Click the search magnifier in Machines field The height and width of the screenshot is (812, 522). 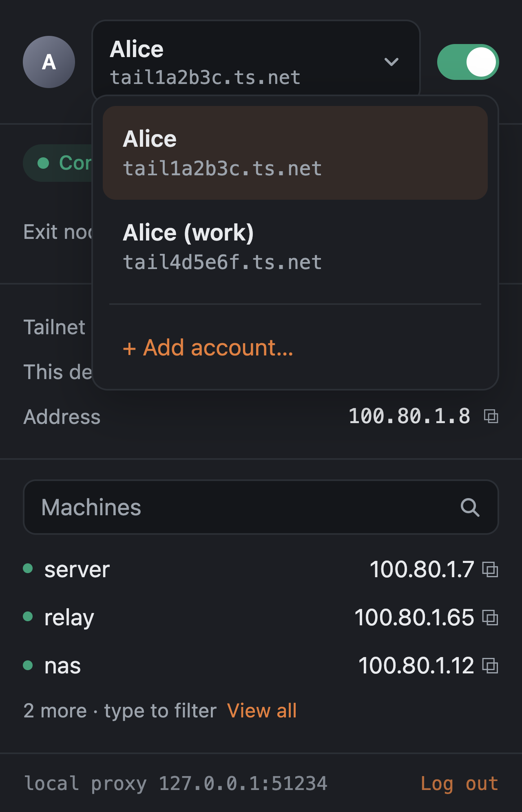[x=470, y=507]
